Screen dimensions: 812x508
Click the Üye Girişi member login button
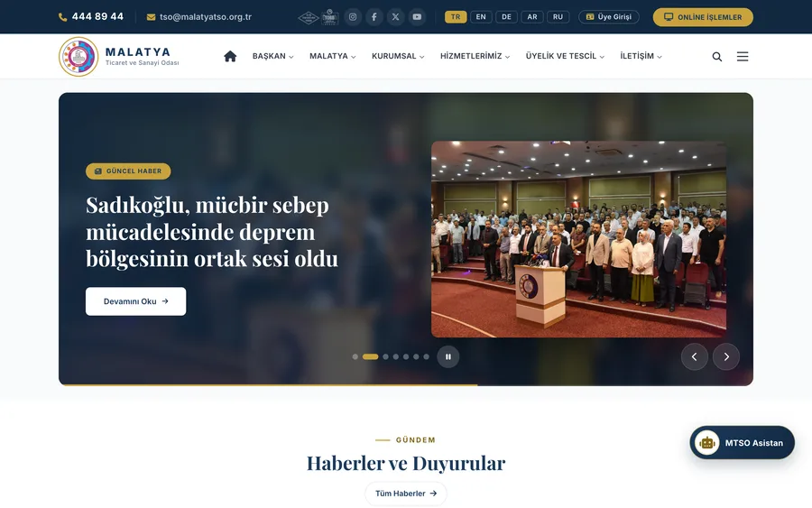click(x=608, y=17)
